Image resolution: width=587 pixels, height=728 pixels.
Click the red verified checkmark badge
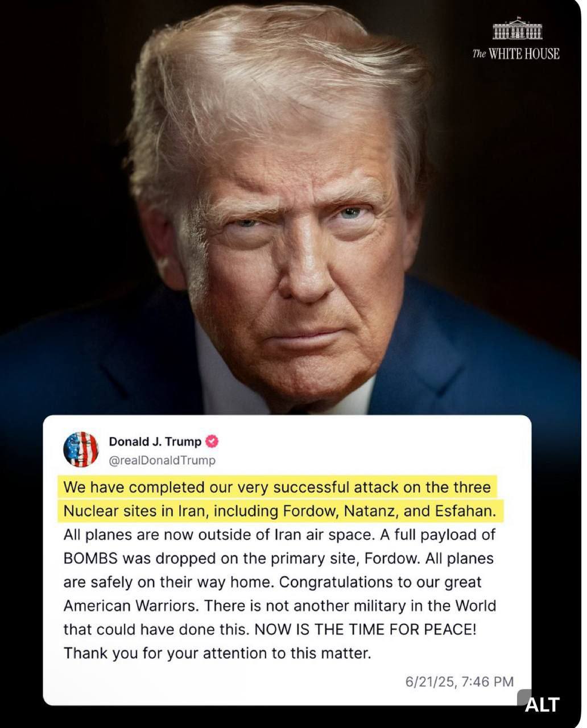click(x=212, y=441)
